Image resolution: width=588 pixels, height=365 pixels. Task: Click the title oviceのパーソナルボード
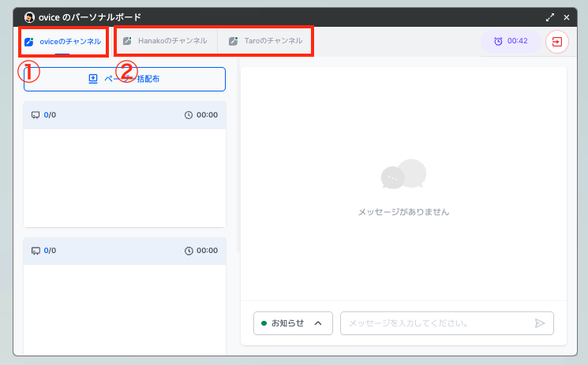click(x=90, y=17)
